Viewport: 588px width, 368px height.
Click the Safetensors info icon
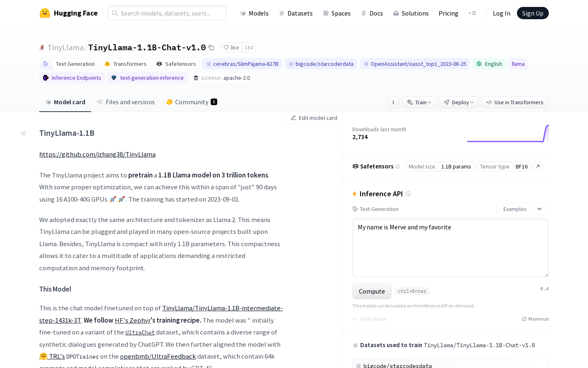398,166
